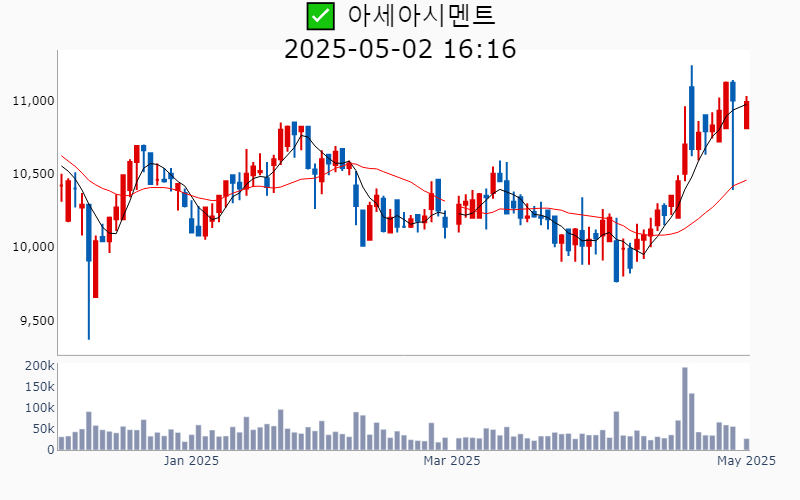Click the Jan 2025 date label

pyautogui.click(x=191, y=461)
